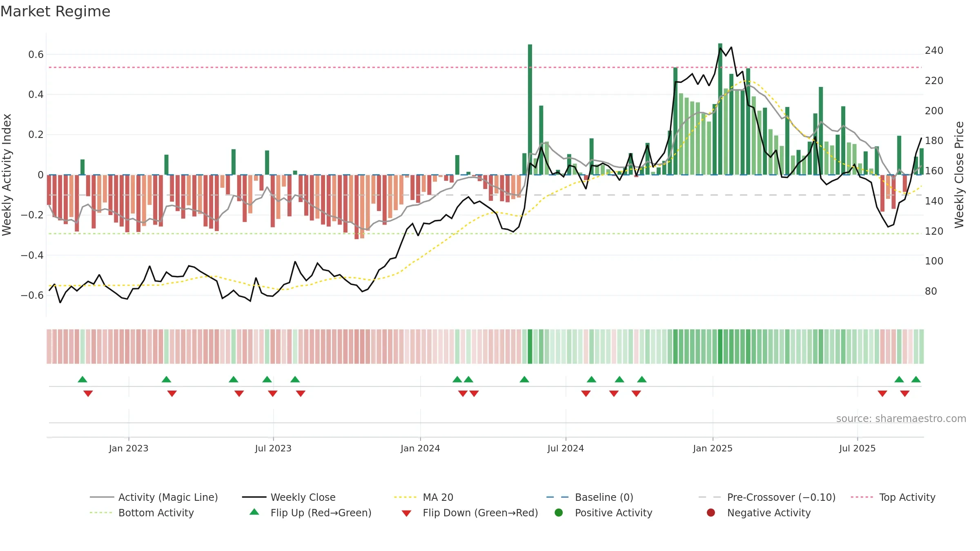Click the 220 price axis tick

pyautogui.click(x=934, y=80)
